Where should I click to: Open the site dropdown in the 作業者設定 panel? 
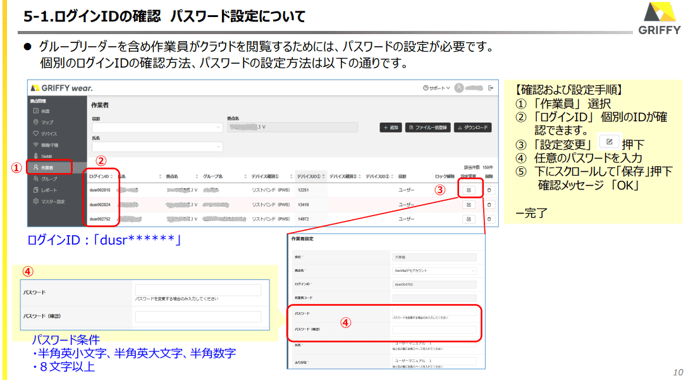coord(434,271)
